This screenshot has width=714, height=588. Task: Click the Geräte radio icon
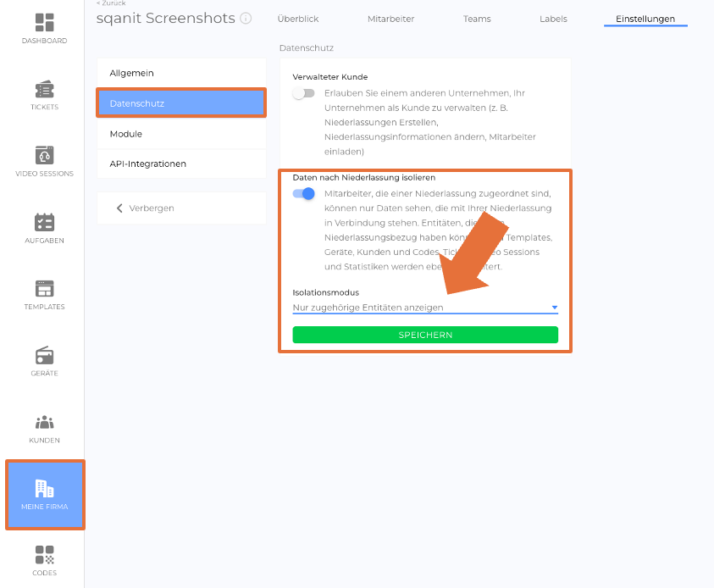click(44, 355)
